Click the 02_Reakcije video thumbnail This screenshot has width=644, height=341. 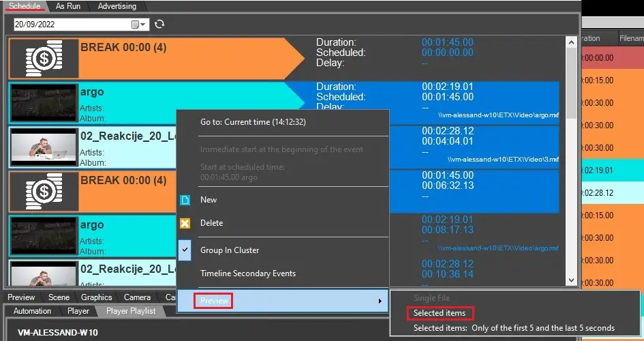(44, 147)
